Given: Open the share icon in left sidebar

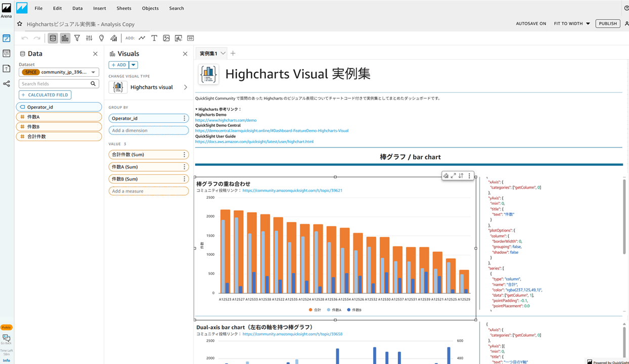Looking at the screenshot, I should click(7, 84).
